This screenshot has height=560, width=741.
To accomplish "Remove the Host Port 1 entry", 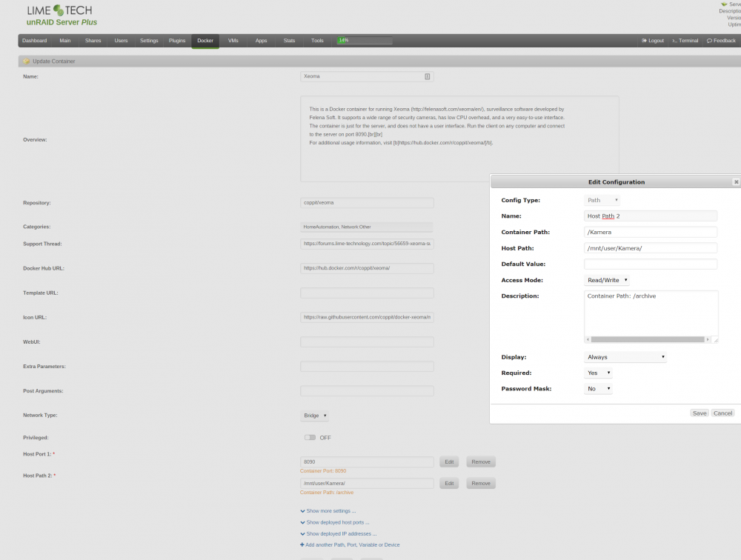I will [x=481, y=461].
